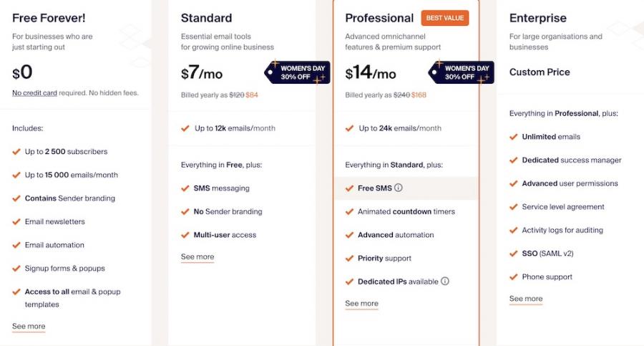Select the Professional plan heading
The width and height of the screenshot is (644, 346).
click(x=379, y=18)
